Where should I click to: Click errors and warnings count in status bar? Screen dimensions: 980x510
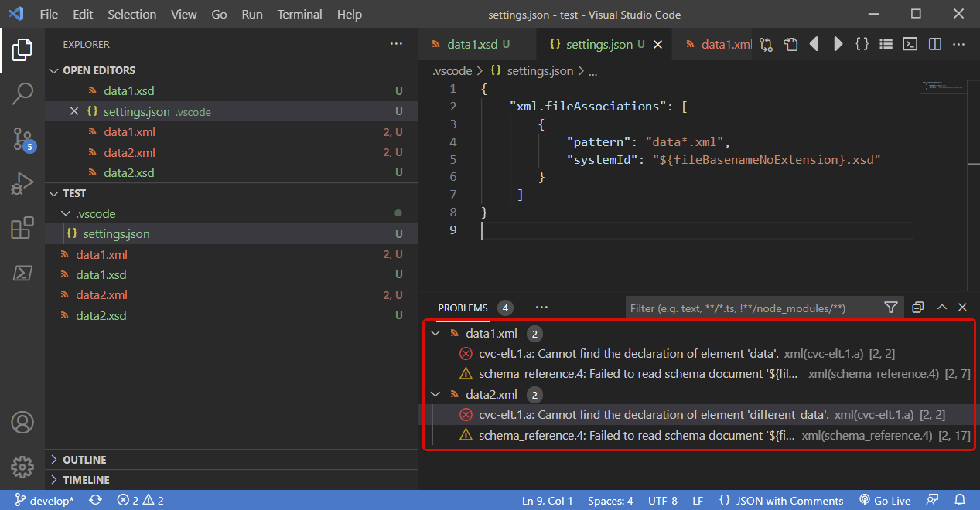click(x=140, y=500)
